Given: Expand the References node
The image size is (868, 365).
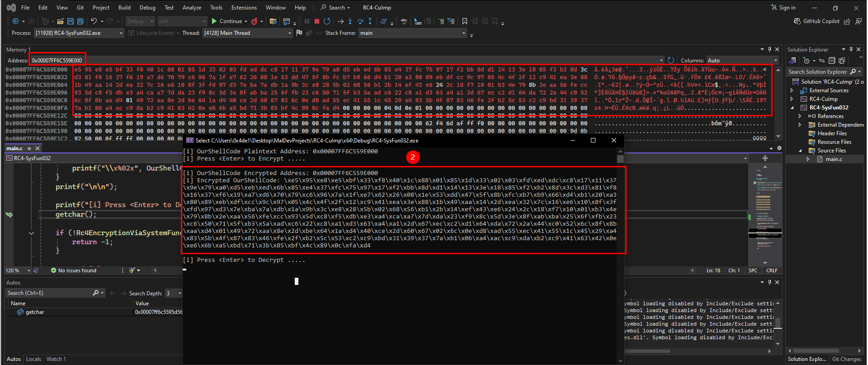Looking at the screenshot, I should tap(800, 116).
